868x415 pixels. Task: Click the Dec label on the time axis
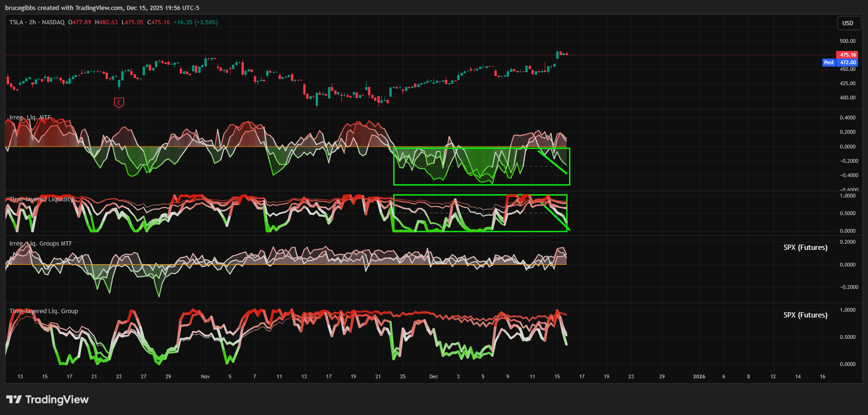(x=434, y=376)
